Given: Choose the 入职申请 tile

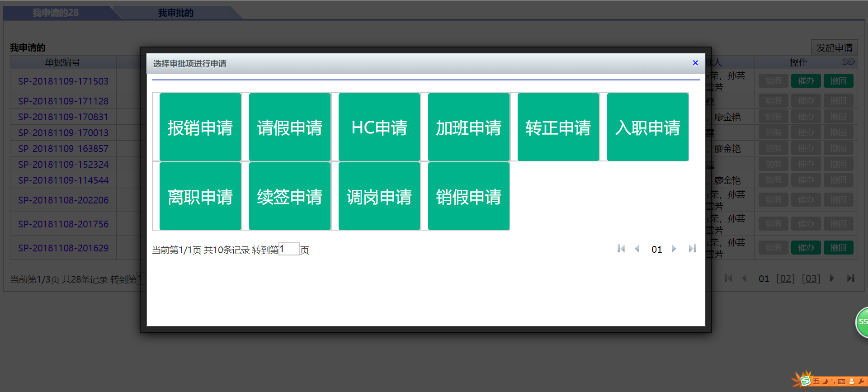Looking at the screenshot, I should click(648, 127).
